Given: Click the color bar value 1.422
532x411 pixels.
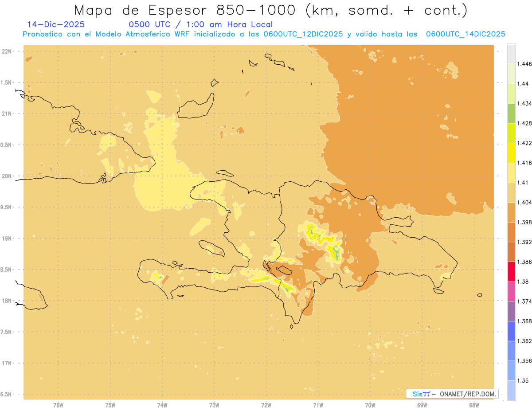Looking at the screenshot, I should pyautogui.click(x=524, y=143).
